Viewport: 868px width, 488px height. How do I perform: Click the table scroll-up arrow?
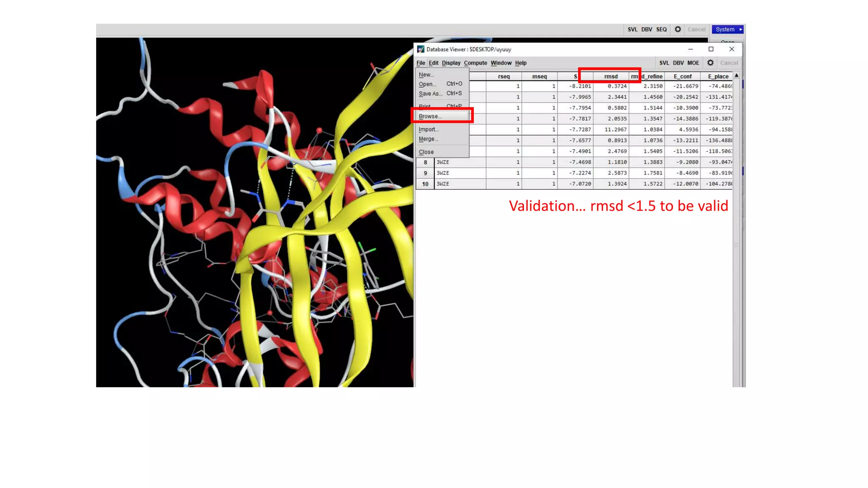tap(737, 75)
